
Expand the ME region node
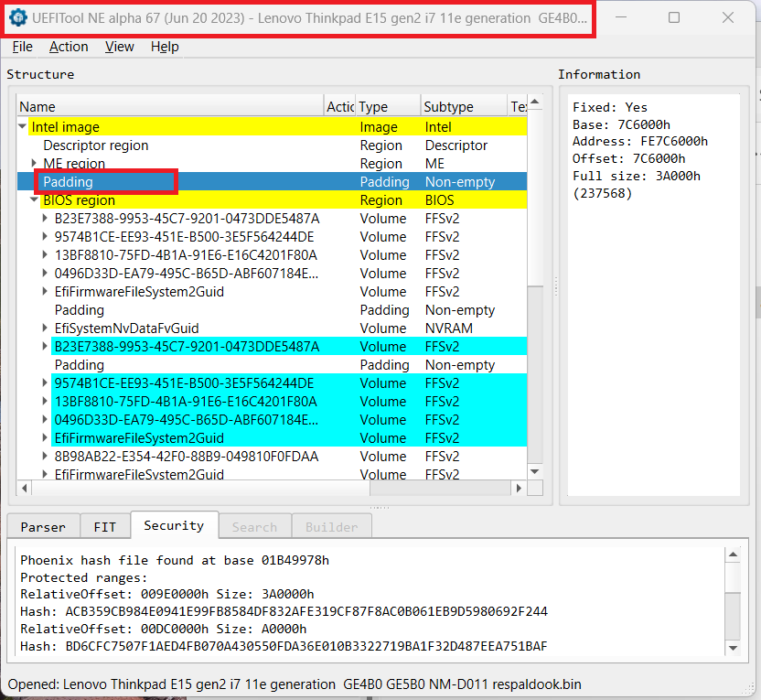coord(34,163)
